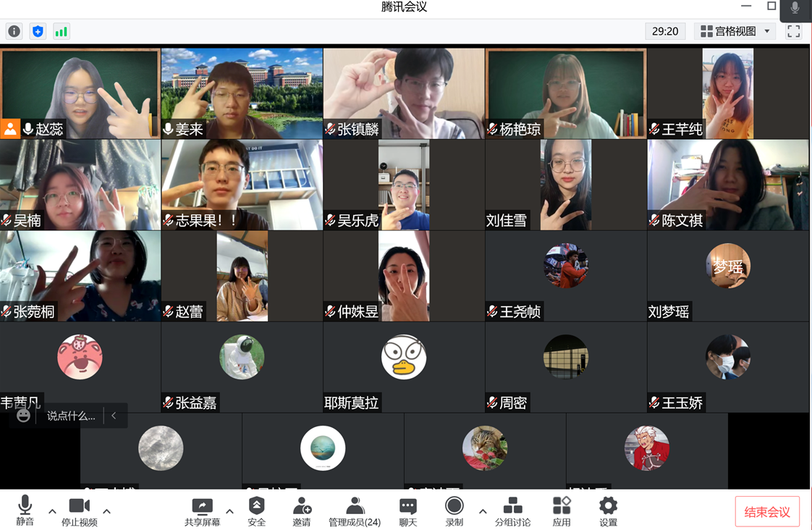Expand options arrow beside 共享屏幕

pyautogui.click(x=230, y=511)
